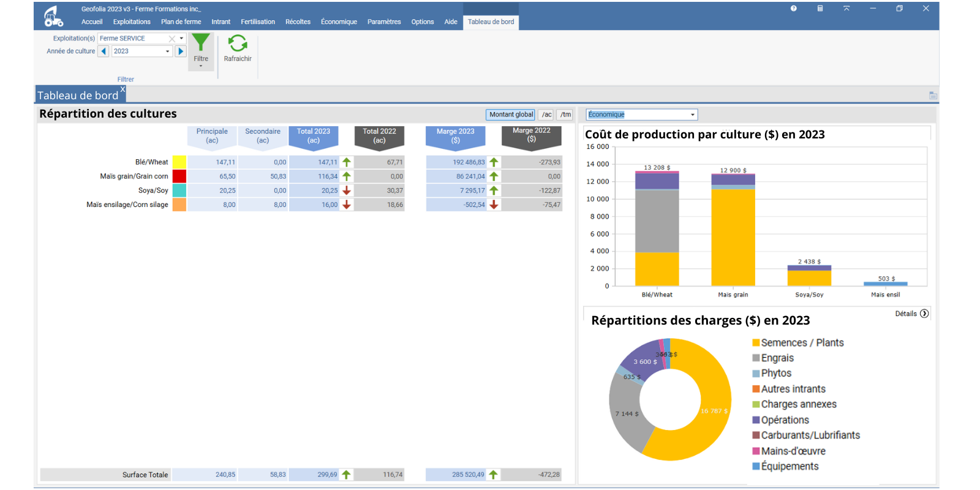Open the Année de culture 2023 dropdown

click(167, 51)
